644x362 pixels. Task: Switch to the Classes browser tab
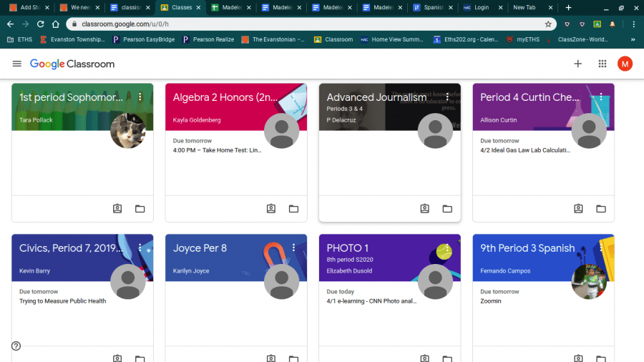181,7
